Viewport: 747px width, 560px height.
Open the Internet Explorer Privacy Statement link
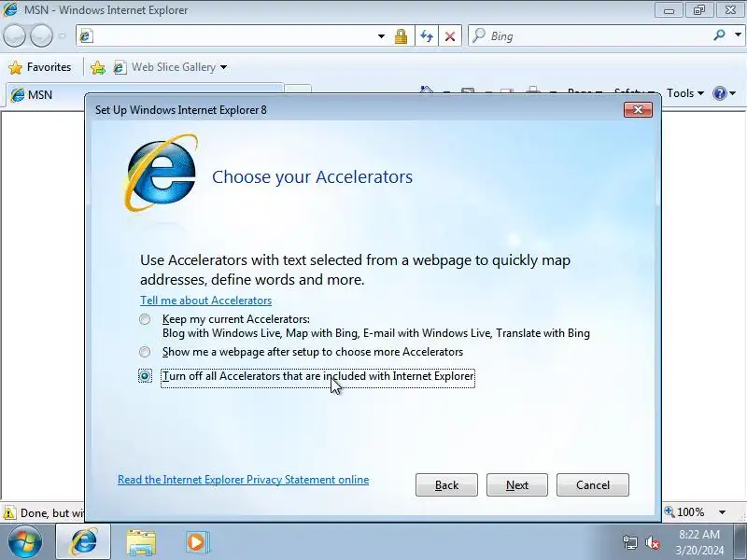coord(243,480)
